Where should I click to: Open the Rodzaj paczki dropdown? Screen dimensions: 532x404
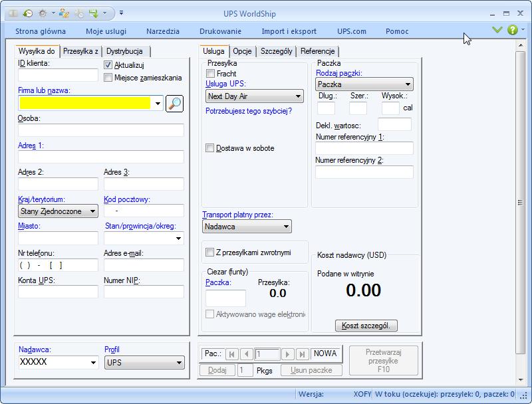364,84
